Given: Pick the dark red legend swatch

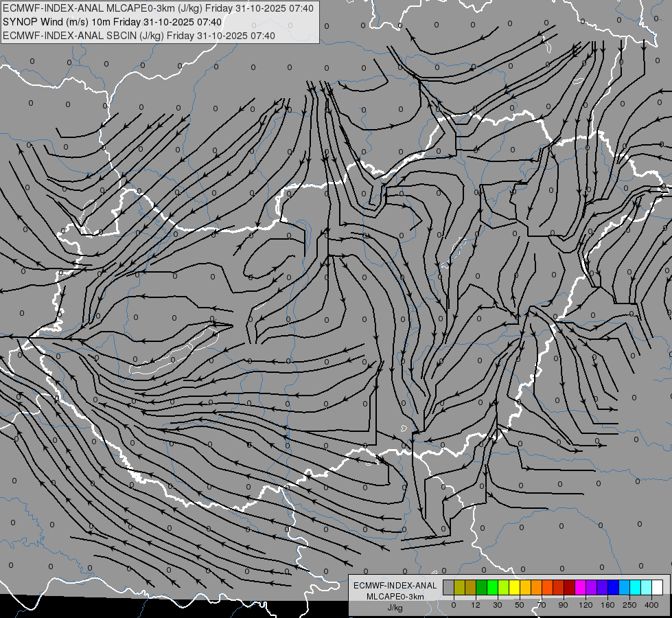Looking at the screenshot, I should point(569,587).
